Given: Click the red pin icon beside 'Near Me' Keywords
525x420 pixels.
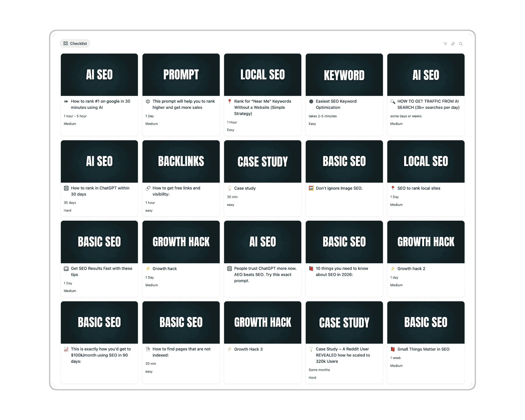Looking at the screenshot, I should pos(230,101).
